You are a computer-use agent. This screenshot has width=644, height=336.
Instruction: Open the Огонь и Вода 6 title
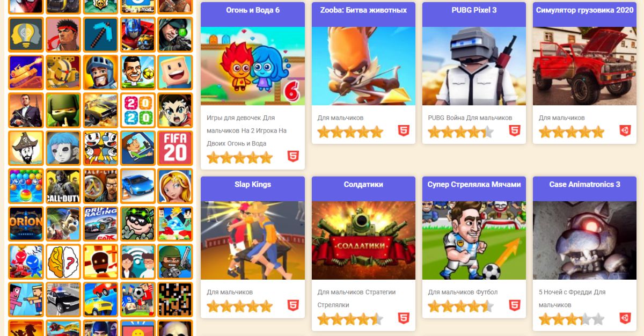[x=252, y=10]
